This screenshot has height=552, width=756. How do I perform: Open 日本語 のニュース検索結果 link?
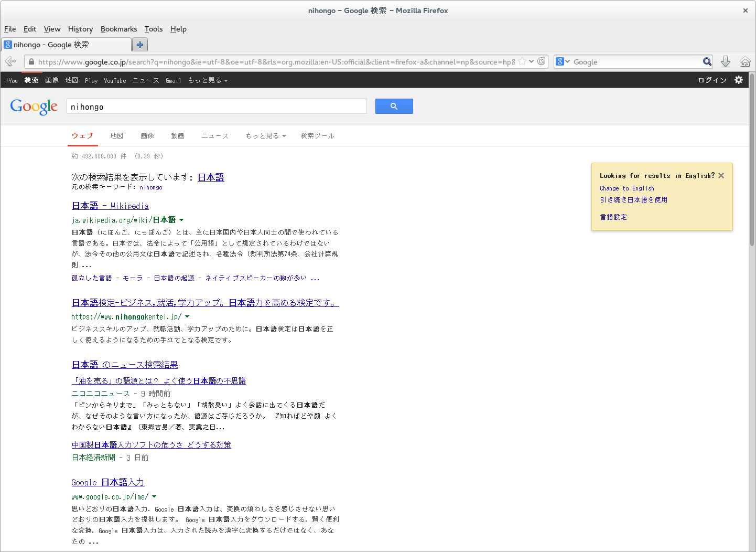125,365
